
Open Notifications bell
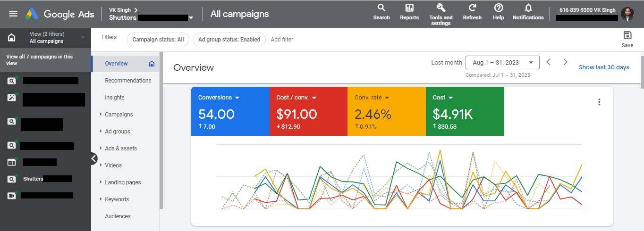(528, 8)
